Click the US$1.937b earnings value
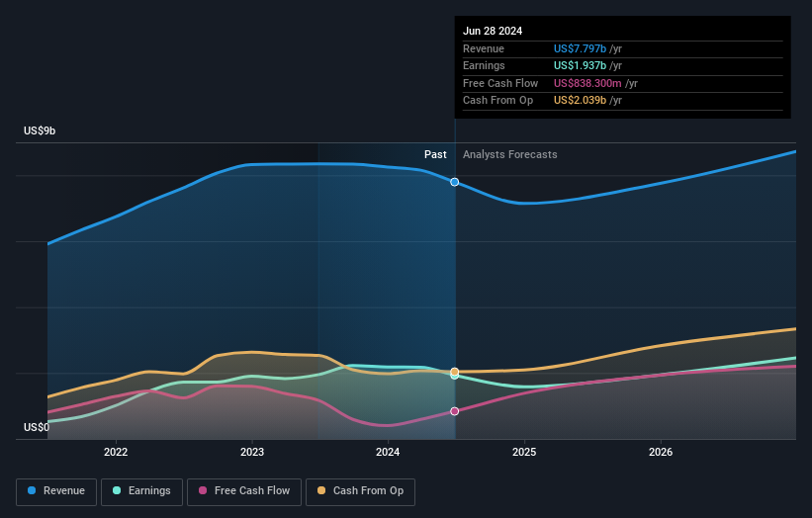812x518 pixels. [580, 65]
